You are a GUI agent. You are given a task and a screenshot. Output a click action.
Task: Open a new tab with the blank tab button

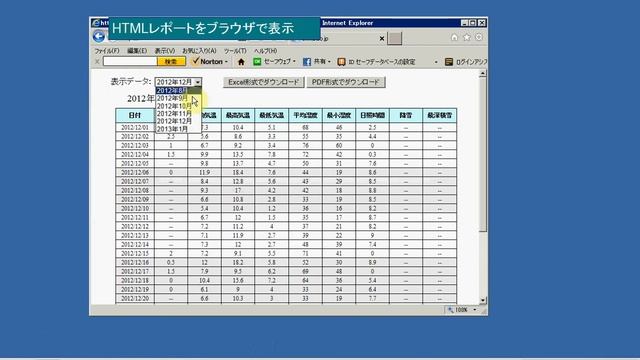click(x=395, y=38)
